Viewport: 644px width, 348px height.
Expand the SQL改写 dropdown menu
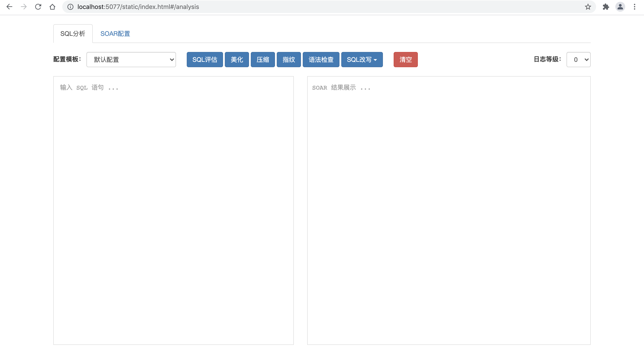tap(362, 59)
